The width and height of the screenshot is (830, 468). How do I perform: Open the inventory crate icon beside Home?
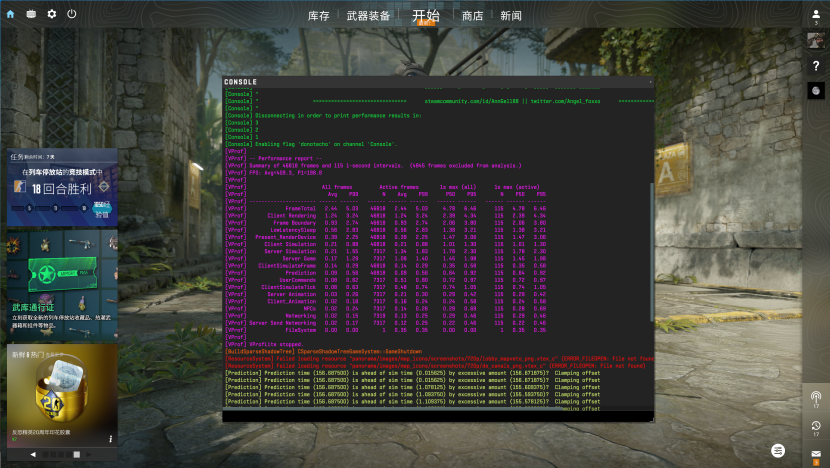click(x=31, y=14)
